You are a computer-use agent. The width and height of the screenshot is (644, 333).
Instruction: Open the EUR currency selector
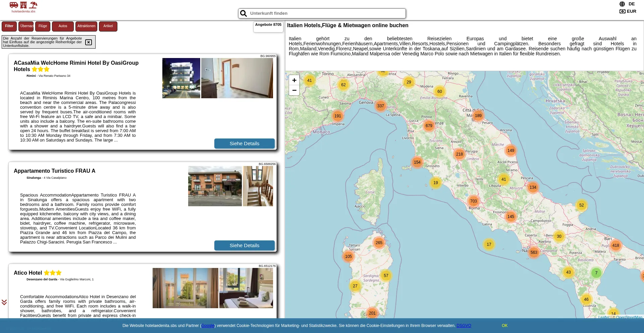628,11
